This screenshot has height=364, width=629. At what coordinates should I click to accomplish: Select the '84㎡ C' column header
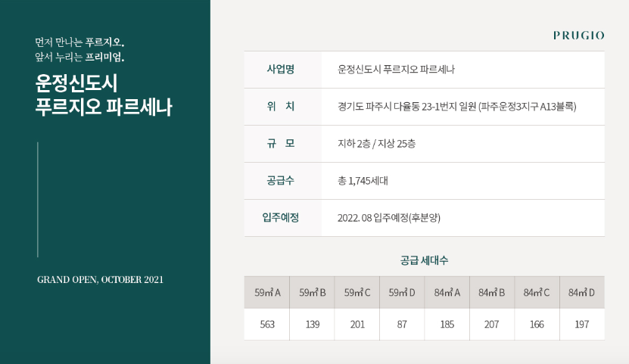coord(537,292)
